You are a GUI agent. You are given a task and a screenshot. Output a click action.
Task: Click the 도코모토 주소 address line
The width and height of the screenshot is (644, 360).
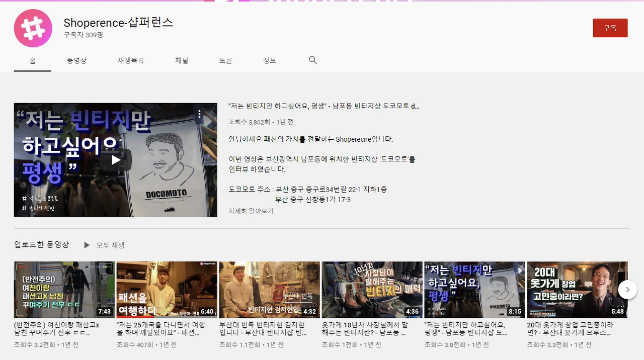point(308,190)
